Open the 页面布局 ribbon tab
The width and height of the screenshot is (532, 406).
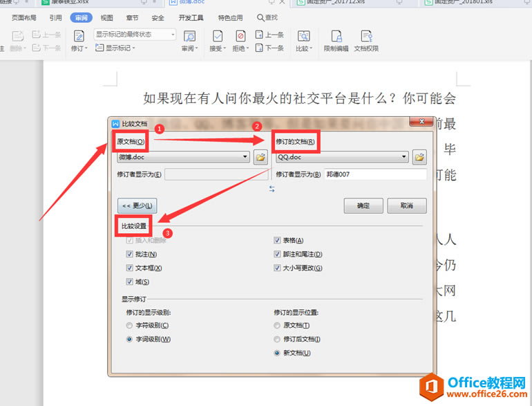23,18
